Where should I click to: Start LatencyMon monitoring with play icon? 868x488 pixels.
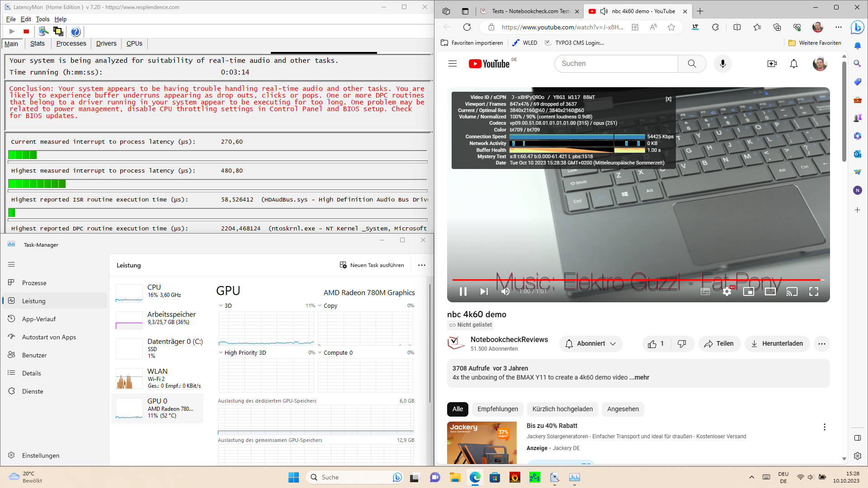pyautogui.click(x=12, y=32)
